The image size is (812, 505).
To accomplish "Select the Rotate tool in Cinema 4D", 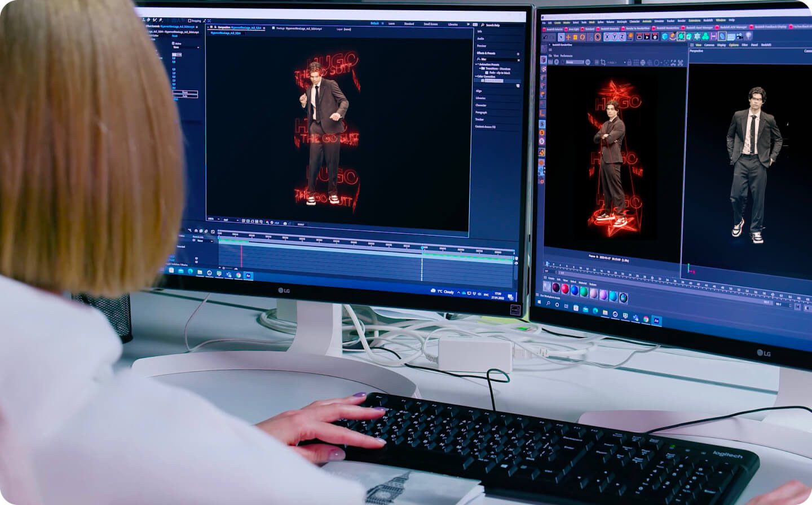I will click(582, 37).
